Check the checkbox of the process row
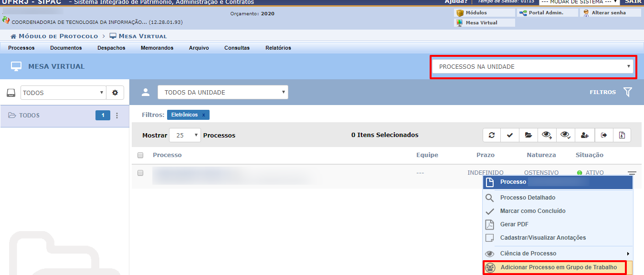This screenshot has height=275, width=644. [140, 173]
